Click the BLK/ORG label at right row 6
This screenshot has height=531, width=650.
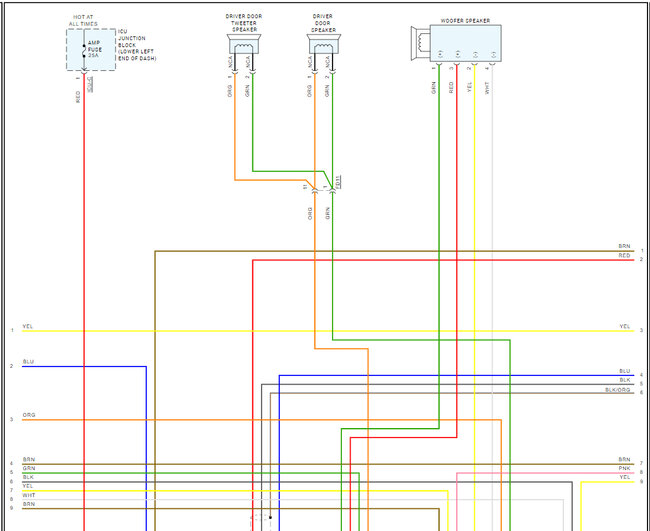(x=618, y=390)
